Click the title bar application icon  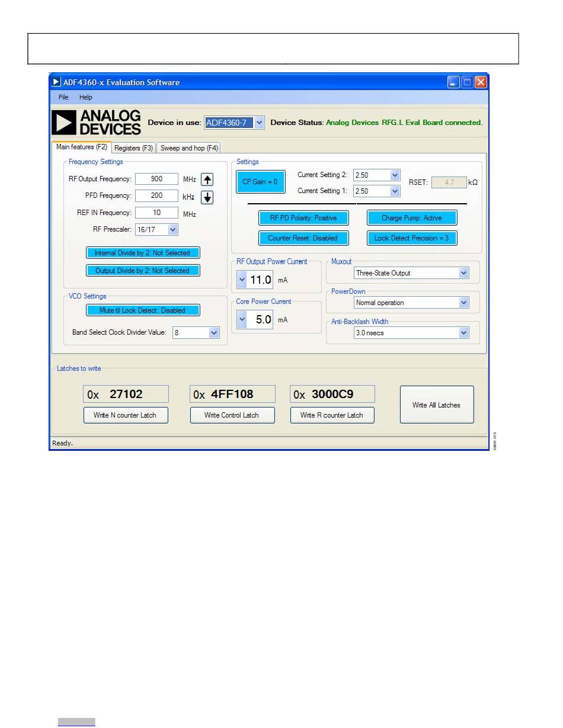[57, 82]
